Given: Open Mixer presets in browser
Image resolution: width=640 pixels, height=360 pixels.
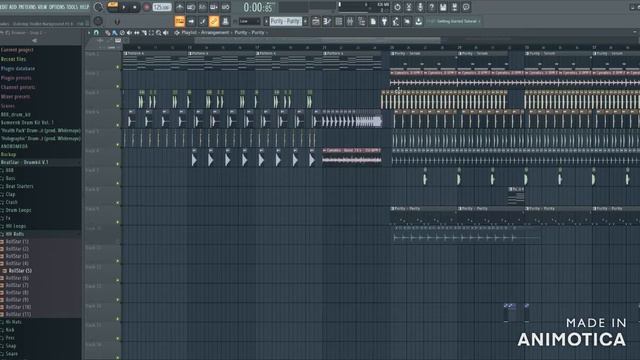Looking at the screenshot, I should [16, 97].
